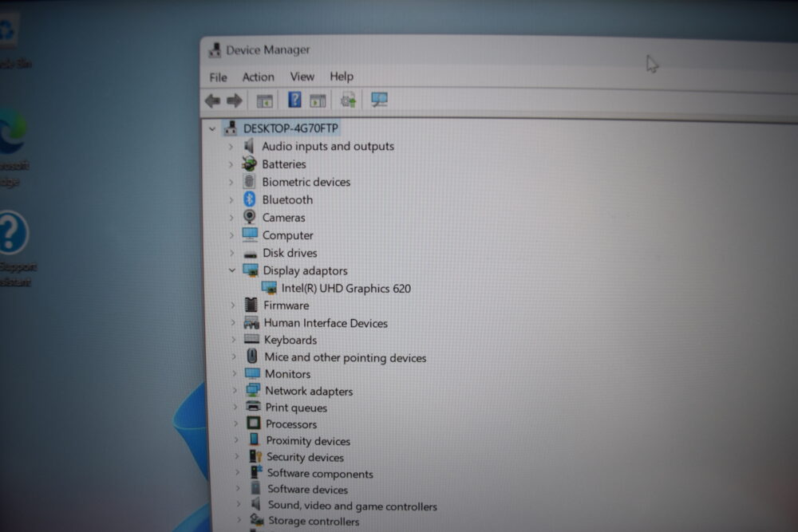
Task: Collapse the DESKTOP-4G70FTP root node
Action: [x=212, y=129]
